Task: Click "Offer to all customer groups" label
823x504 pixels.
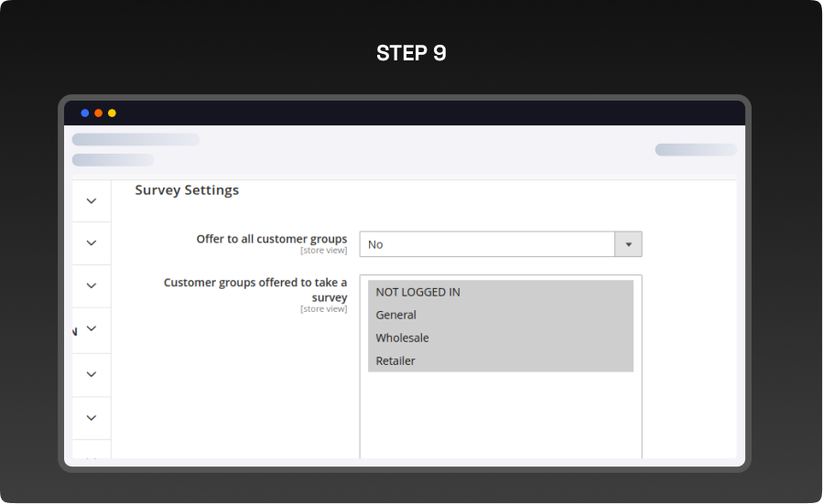Action: [271, 239]
